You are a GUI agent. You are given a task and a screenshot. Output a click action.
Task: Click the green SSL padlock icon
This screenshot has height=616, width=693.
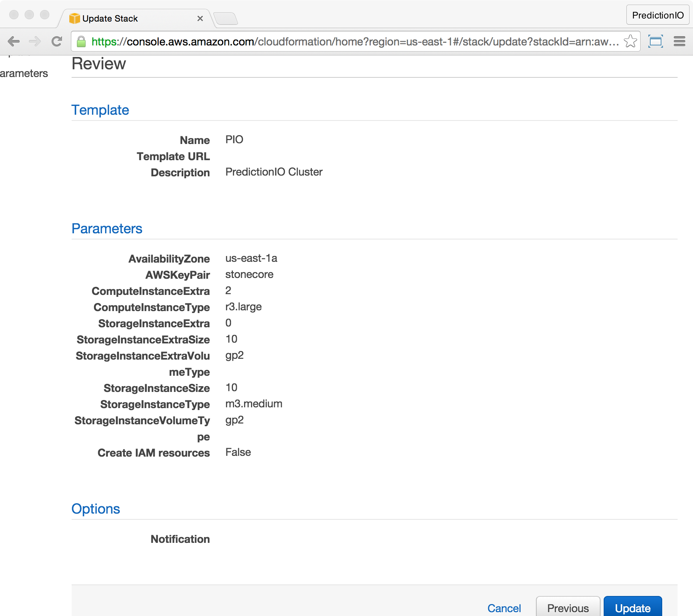(x=81, y=42)
